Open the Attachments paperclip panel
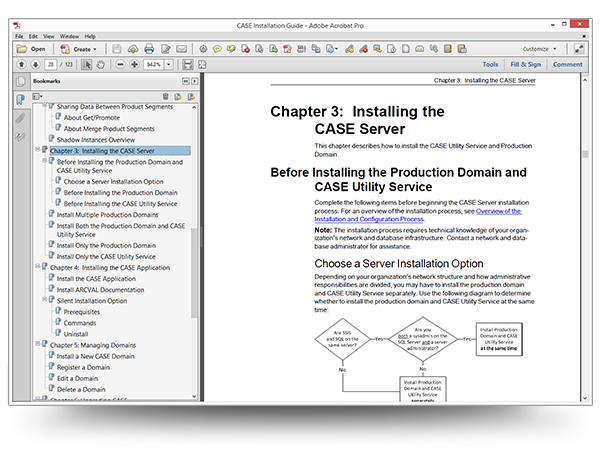The height and width of the screenshot is (450, 600). tap(21, 118)
